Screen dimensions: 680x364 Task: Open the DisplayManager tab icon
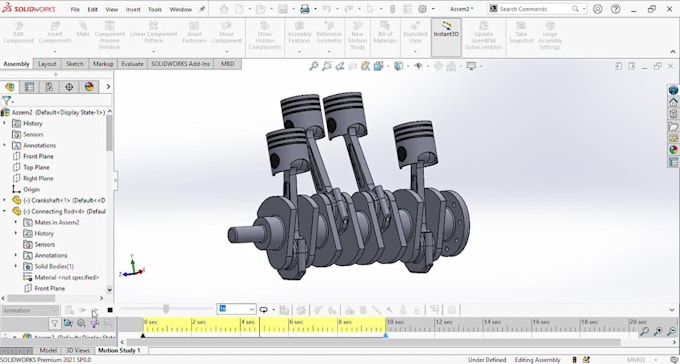coord(89,87)
